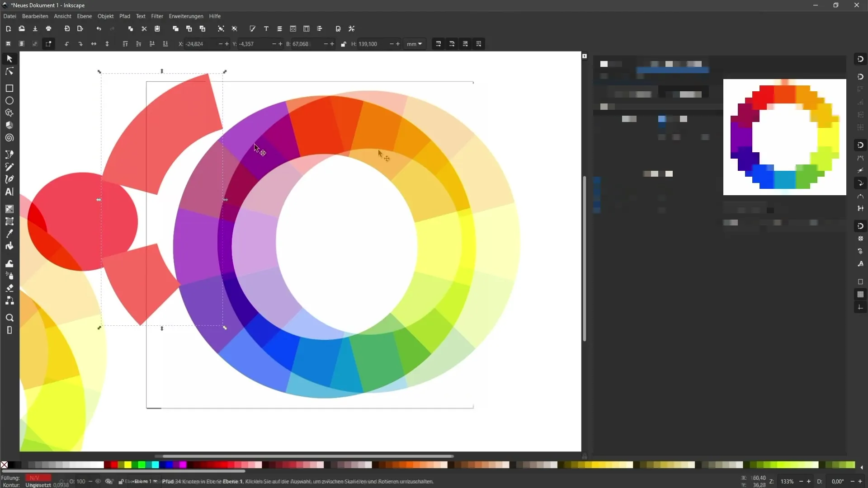Image resolution: width=868 pixels, height=488 pixels.
Task: Choose the Ellipse tool
Action: 9,100
